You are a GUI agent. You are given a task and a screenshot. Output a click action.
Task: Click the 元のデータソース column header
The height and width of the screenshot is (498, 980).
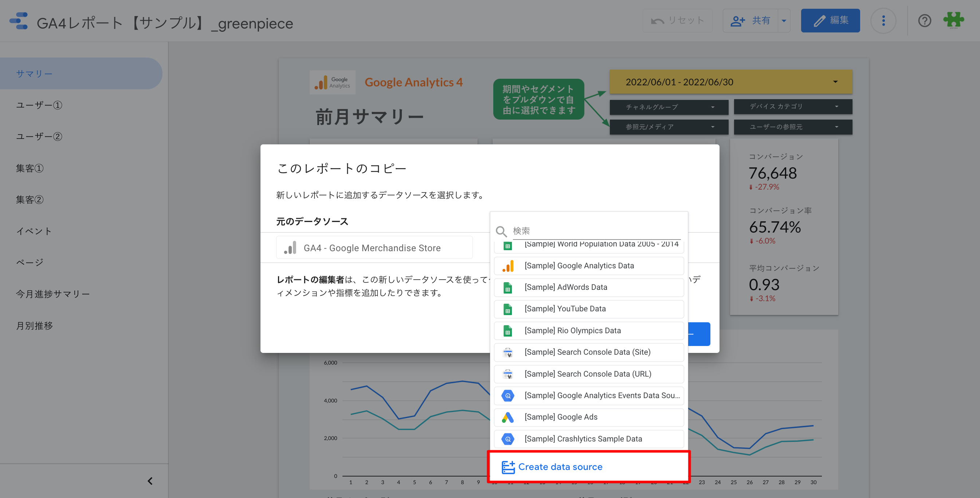click(312, 222)
